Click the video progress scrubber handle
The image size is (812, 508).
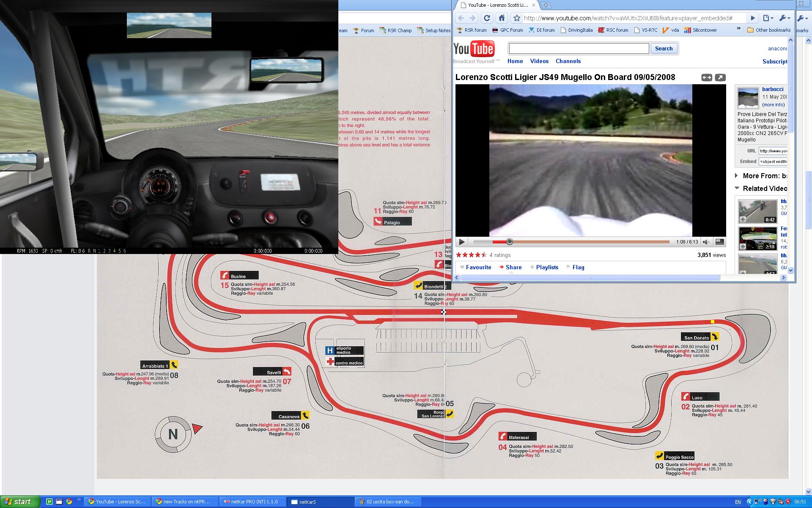pos(510,242)
